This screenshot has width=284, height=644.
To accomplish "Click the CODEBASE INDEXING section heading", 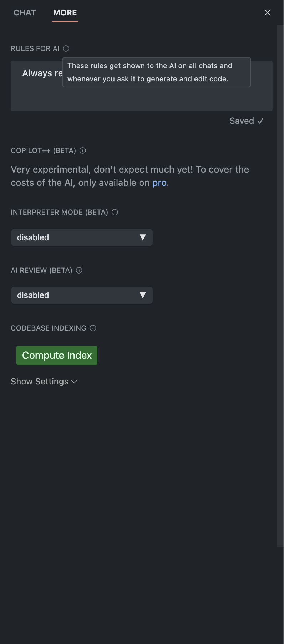I will [49, 328].
